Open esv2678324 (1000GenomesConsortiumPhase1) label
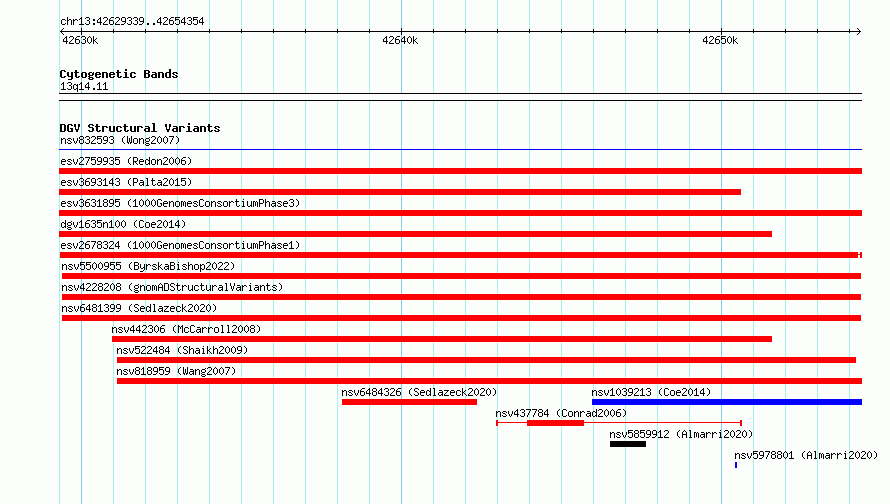The image size is (890, 504). [x=180, y=245]
